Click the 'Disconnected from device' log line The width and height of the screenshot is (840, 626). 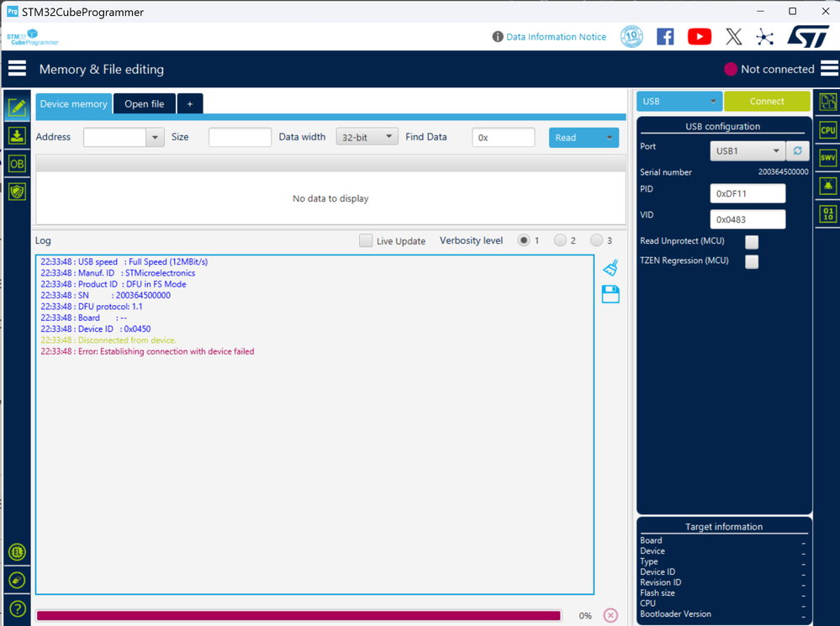108,340
